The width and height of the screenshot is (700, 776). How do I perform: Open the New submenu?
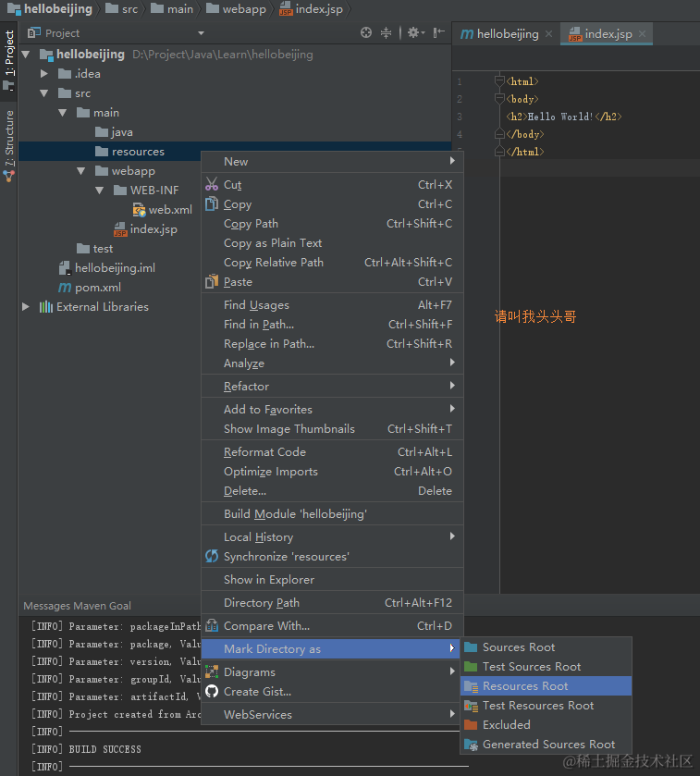(x=333, y=161)
